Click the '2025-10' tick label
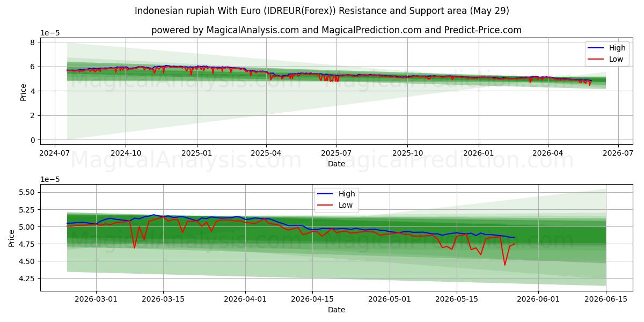Image resolution: width=644 pixels, height=322 pixels. (x=407, y=153)
